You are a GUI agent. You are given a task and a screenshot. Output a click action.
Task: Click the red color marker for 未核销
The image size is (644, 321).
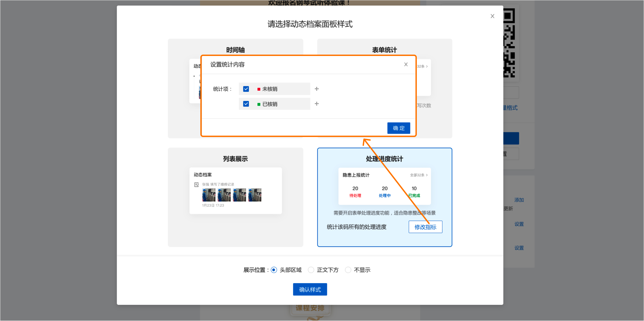click(259, 89)
